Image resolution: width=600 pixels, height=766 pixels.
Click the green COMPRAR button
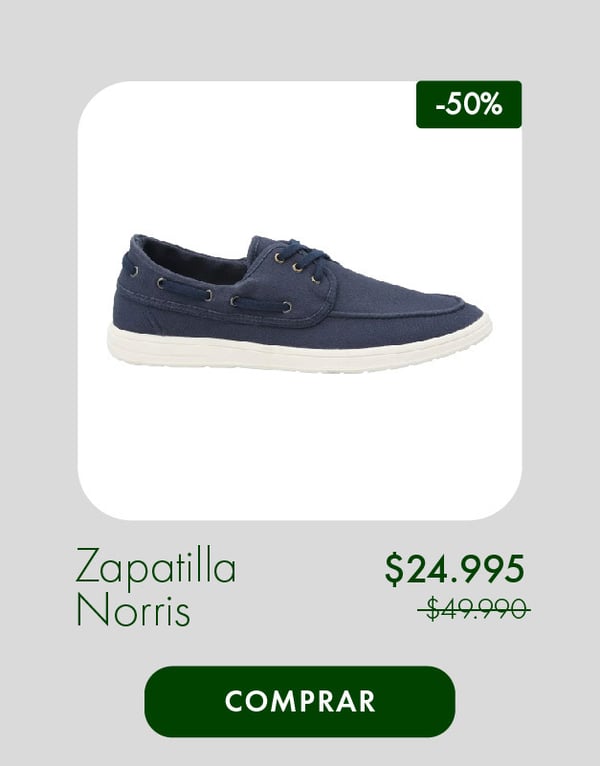coord(300,701)
